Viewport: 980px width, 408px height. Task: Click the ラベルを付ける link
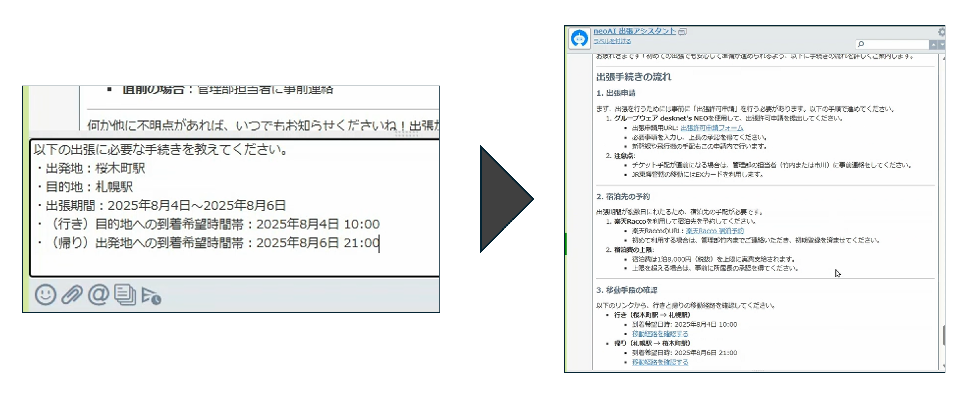[x=612, y=41]
